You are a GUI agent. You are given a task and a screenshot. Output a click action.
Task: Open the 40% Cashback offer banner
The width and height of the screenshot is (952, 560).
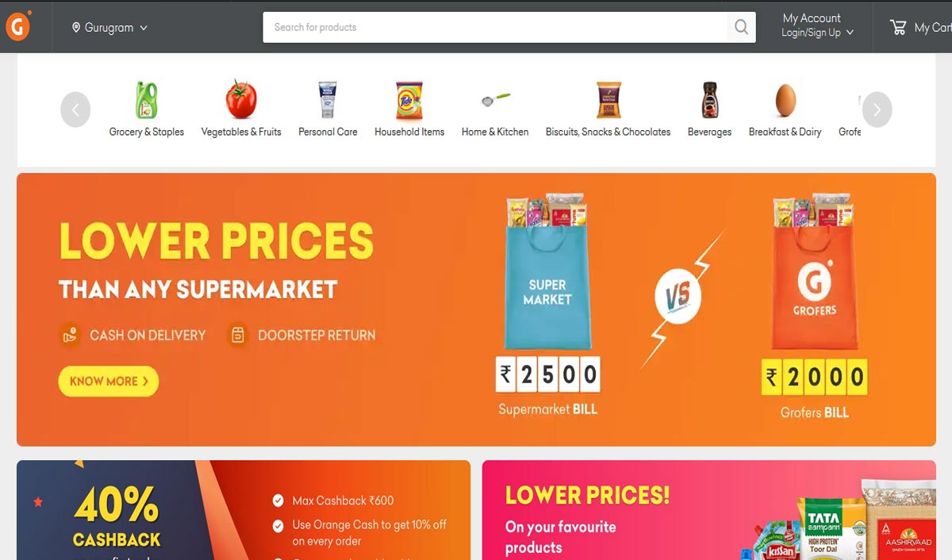coord(244,510)
